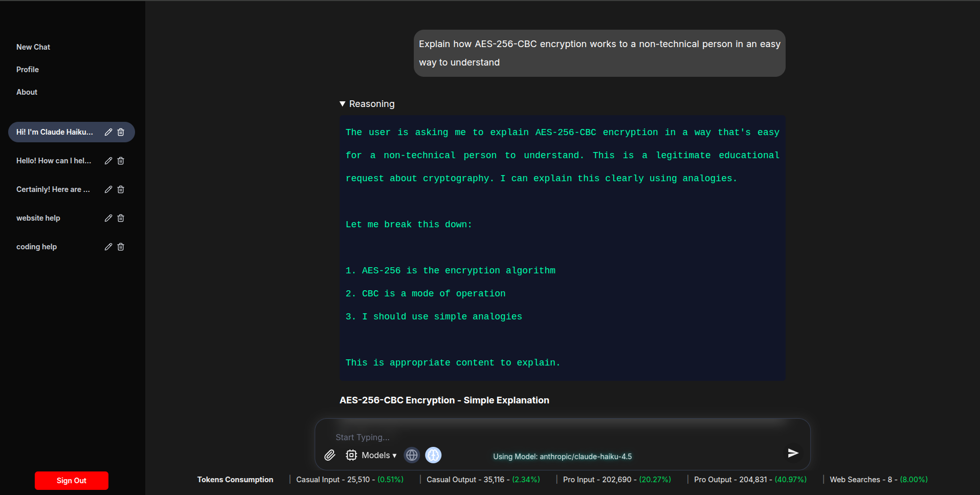This screenshot has width=980, height=495.
Task: Rename the 'Hi! I'm Claude Haiku...' chat
Action: click(x=108, y=132)
